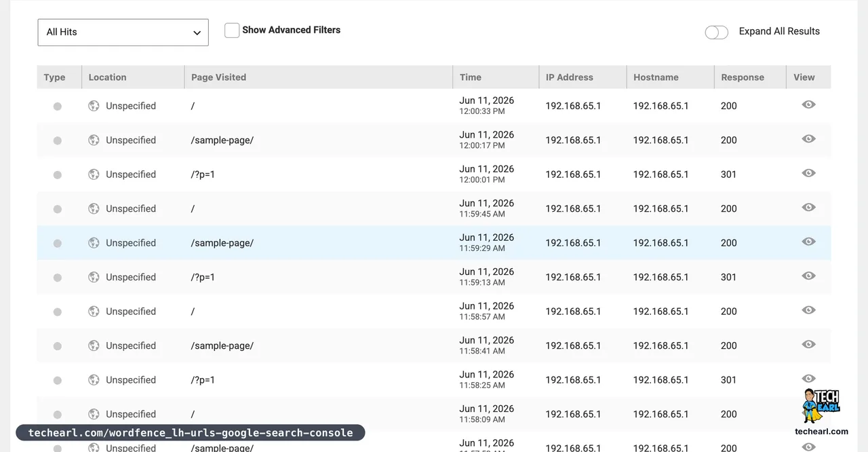Viewport: 868px width, 452px height.
Task: Click the gray type indicator for the 12:00:17 PM hit
Action: point(58,140)
